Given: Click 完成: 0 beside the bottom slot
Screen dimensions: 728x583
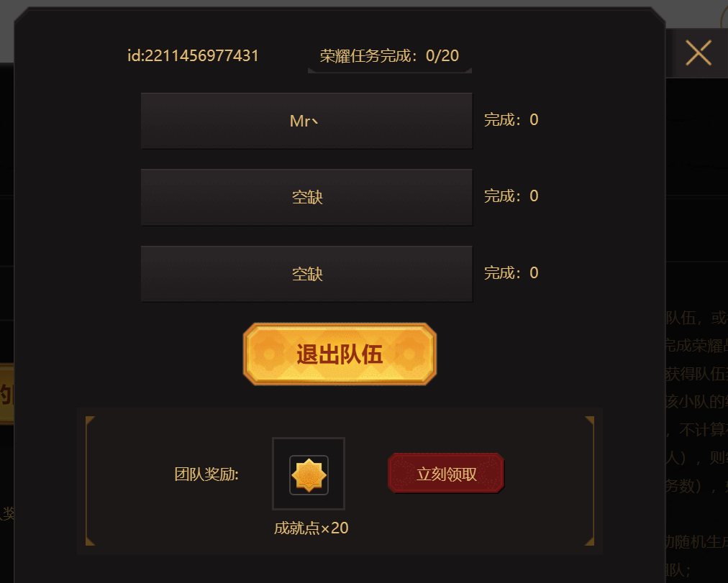Looking at the screenshot, I should [x=511, y=272].
